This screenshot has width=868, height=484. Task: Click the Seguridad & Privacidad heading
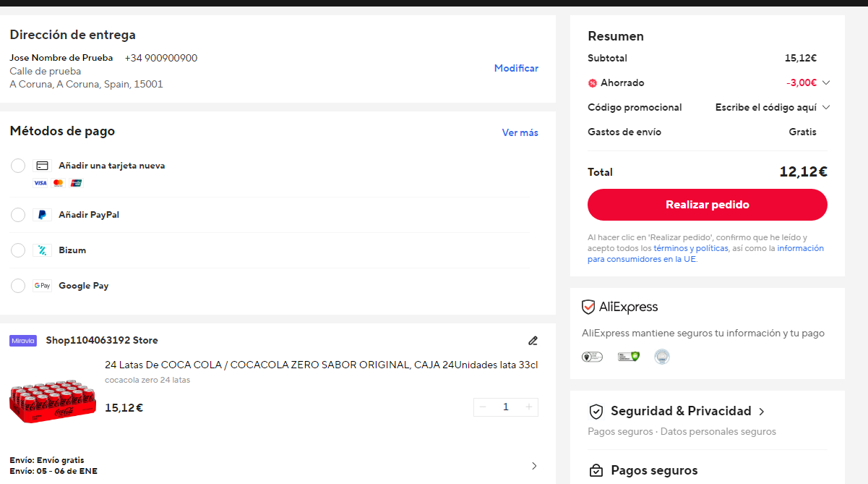click(681, 411)
